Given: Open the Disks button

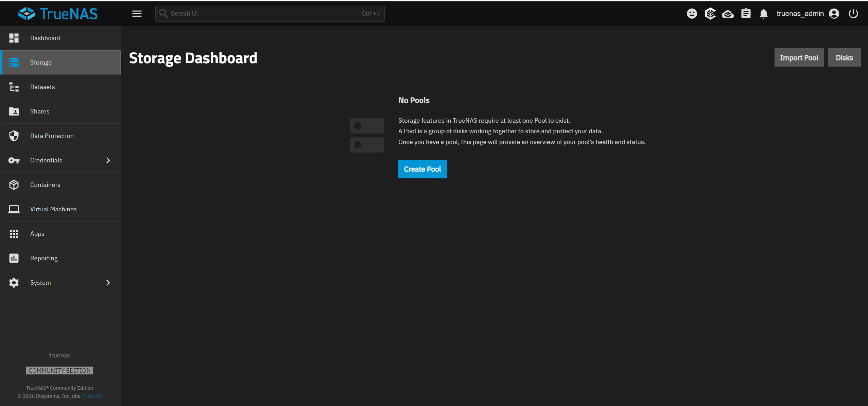Looking at the screenshot, I should (844, 57).
